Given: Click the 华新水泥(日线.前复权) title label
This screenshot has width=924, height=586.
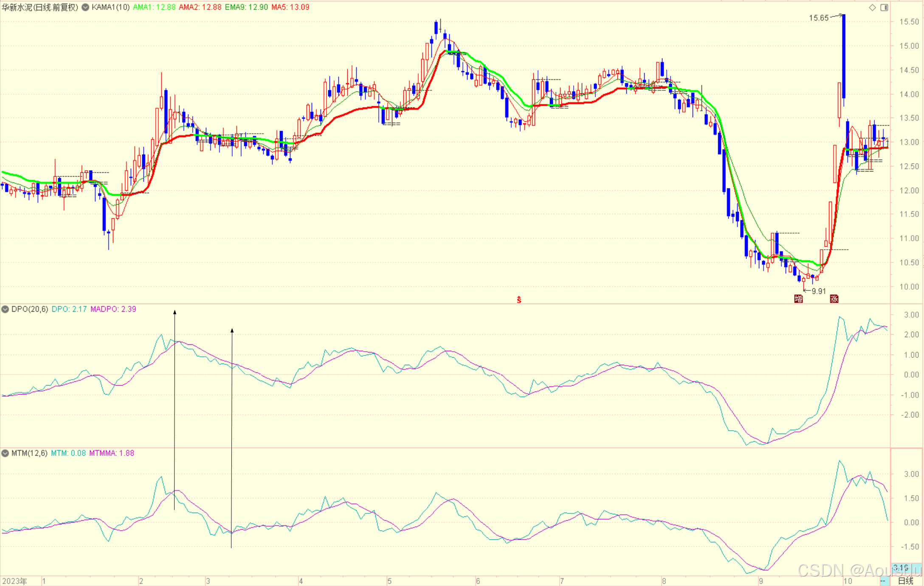Looking at the screenshot, I should [40, 7].
